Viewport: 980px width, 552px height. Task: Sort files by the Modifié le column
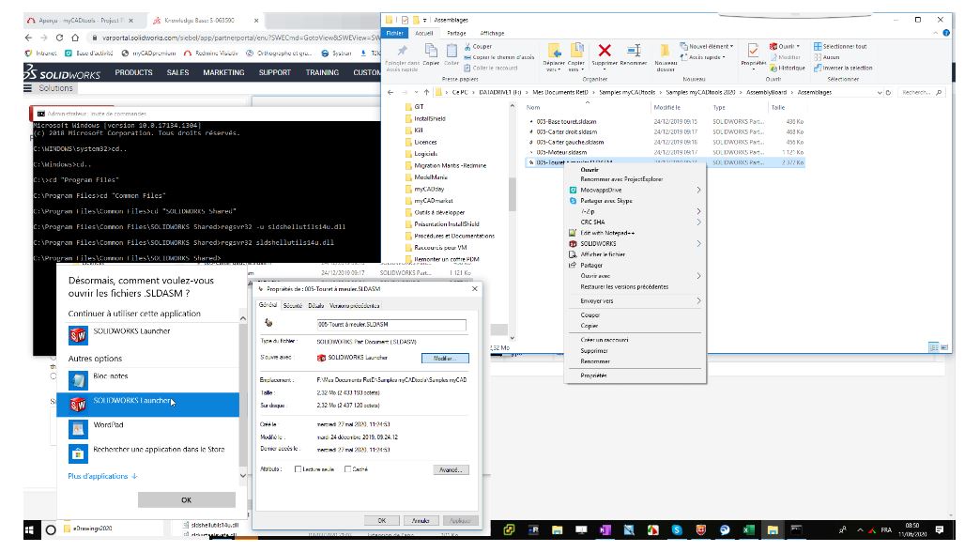pos(666,108)
